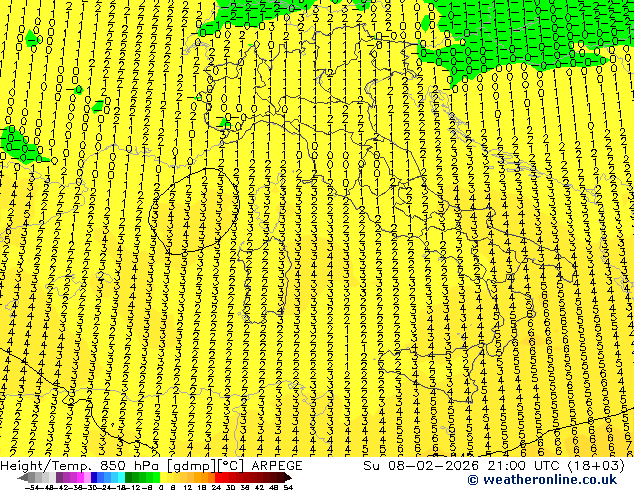Click the '-54' minimum label on the scale

coord(32,487)
